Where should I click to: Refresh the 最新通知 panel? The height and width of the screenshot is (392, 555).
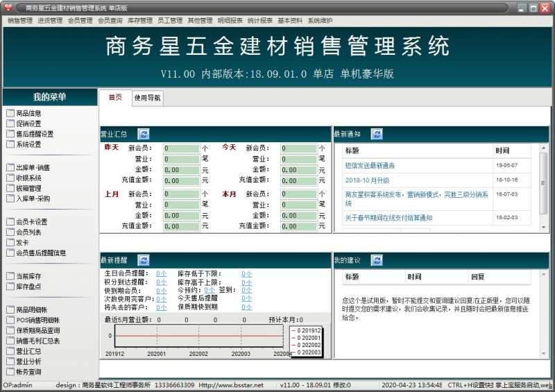(377, 134)
